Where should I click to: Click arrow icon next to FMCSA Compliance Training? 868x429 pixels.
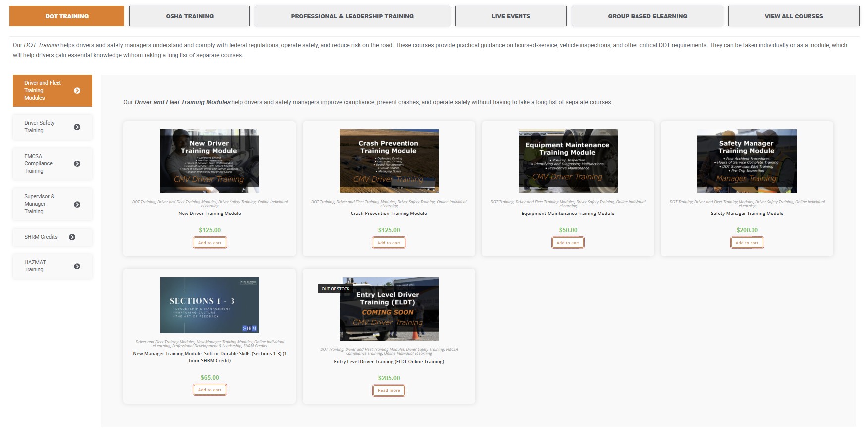click(x=77, y=164)
